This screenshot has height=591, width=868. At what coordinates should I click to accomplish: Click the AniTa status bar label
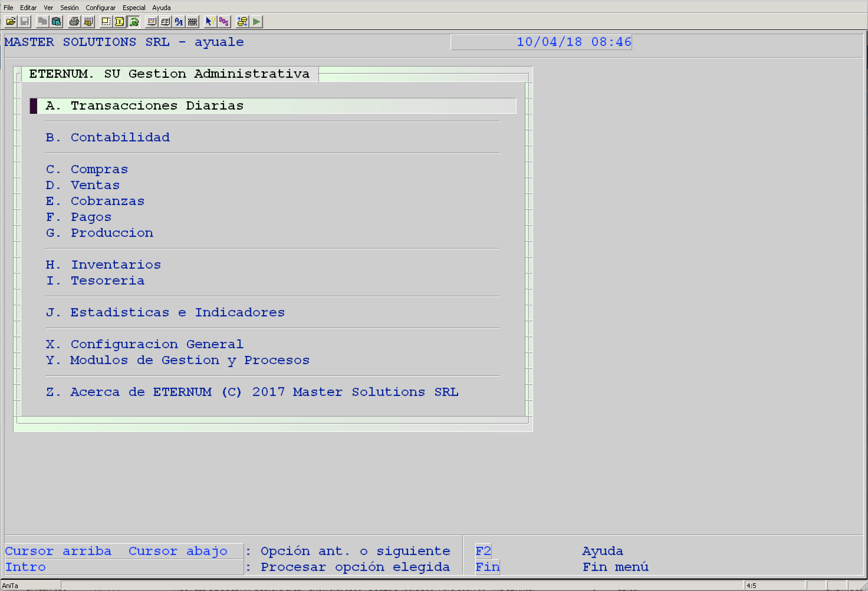pos(10,585)
